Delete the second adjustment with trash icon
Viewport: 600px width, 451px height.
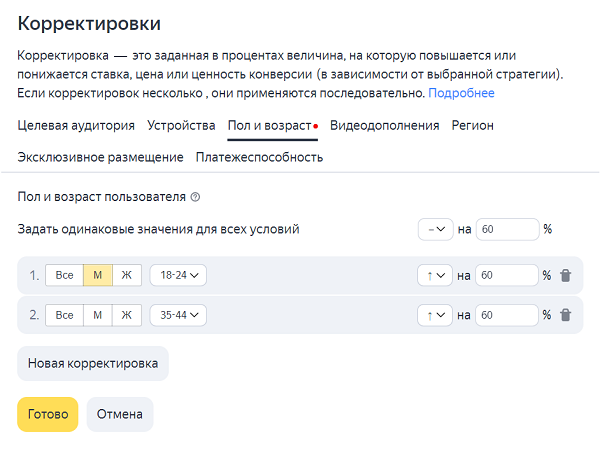pos(566,315)
